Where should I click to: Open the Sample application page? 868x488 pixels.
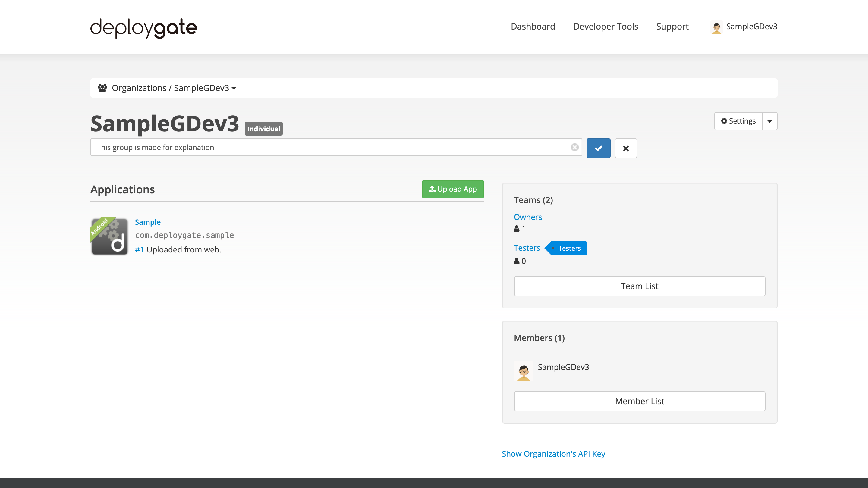pyautogui.click(x=148, y=222)
